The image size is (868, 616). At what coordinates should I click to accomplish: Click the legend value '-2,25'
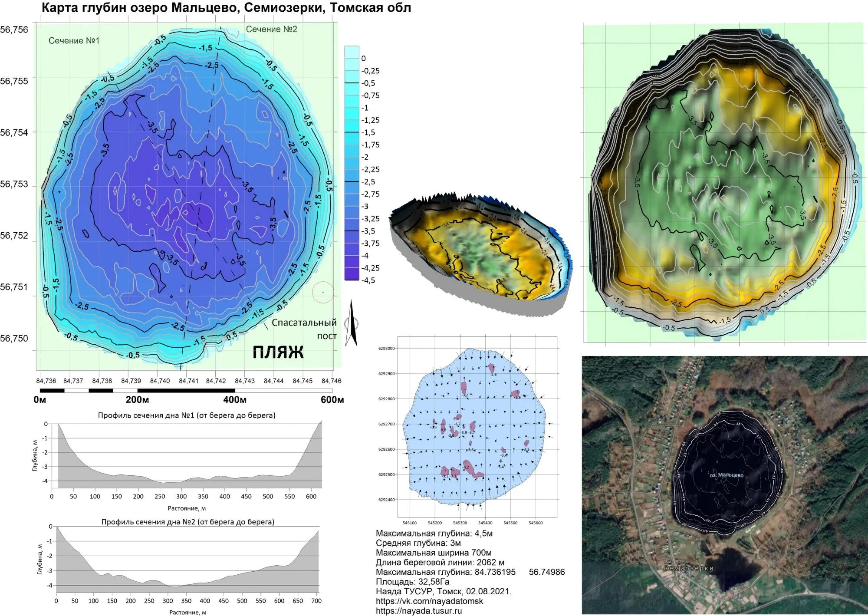(x=370, y=169)
